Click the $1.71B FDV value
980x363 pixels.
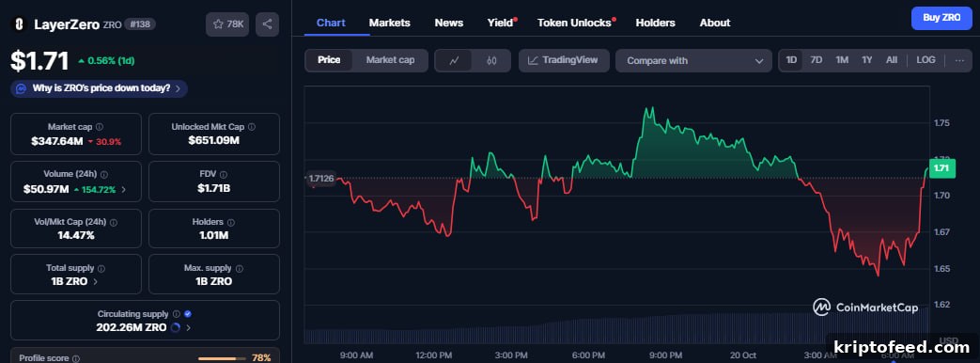[x=213, y=188]
